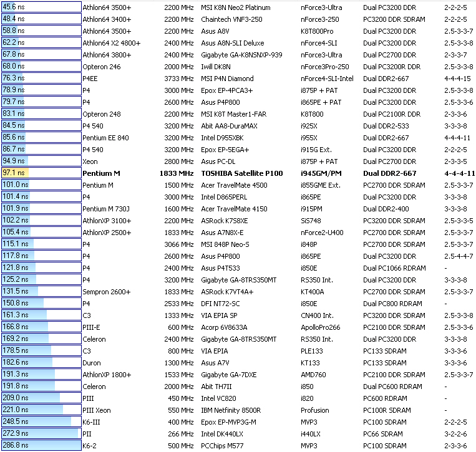Click the Opteron 248 CPU name

point(102,114)
